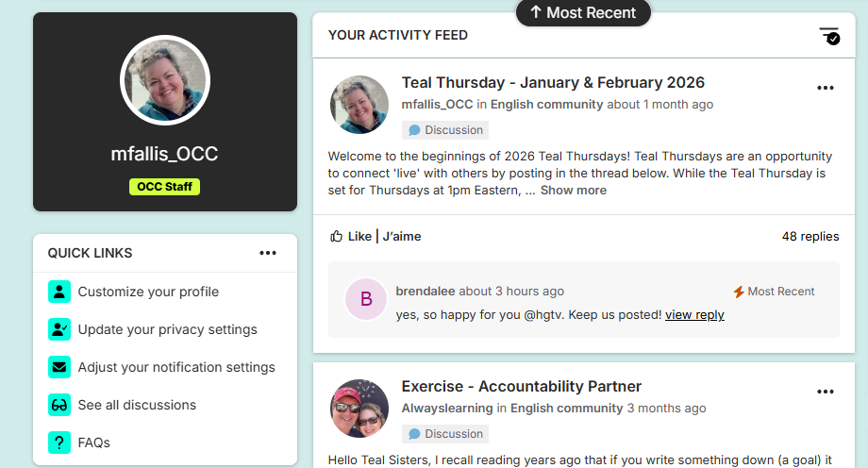Click the Discussion tag on Teal Thursday post
Screen dimensions: 868x468
445,130
